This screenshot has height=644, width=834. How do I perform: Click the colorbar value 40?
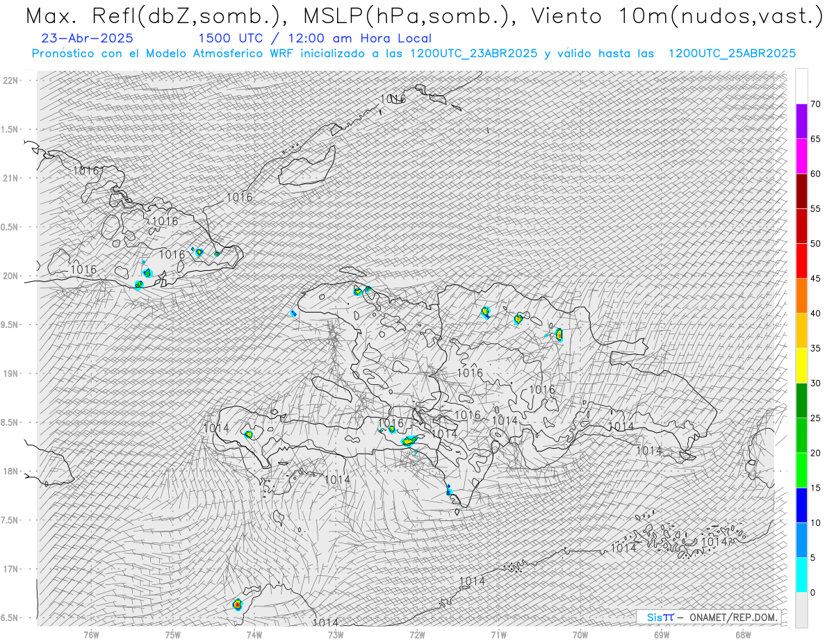[x=816, y=313]
